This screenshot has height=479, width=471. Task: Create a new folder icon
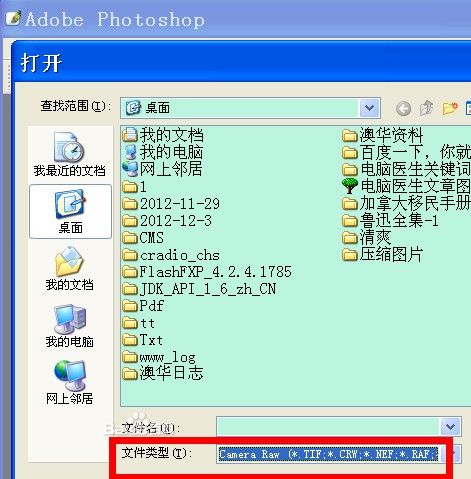click(450, 108)
